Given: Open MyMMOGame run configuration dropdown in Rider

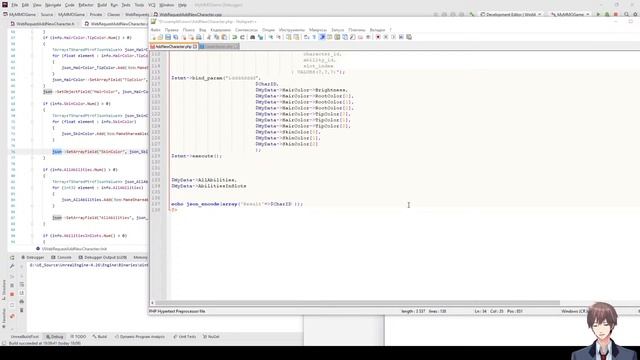Looking at the screenshot, I should [x=570, y=14].
